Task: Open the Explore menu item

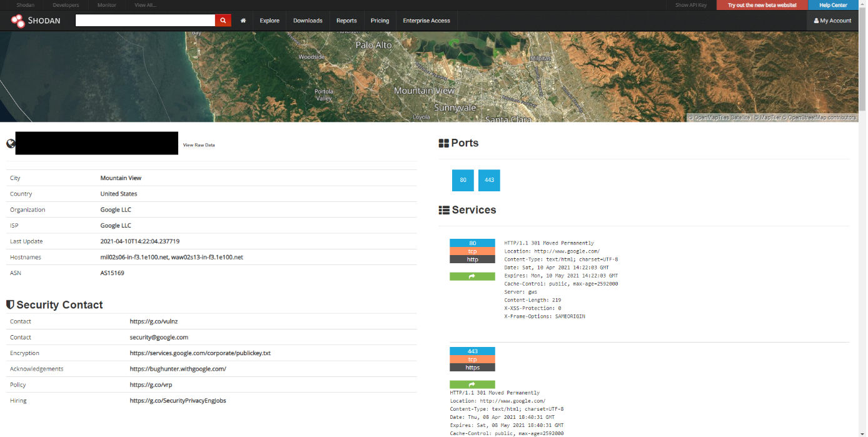Action: 270,21
